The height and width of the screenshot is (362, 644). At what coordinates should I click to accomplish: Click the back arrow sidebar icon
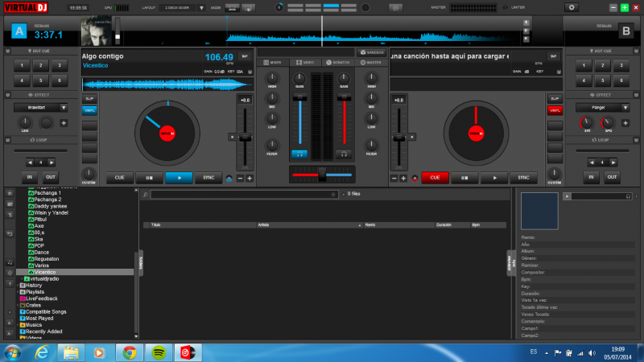(10, 233)
